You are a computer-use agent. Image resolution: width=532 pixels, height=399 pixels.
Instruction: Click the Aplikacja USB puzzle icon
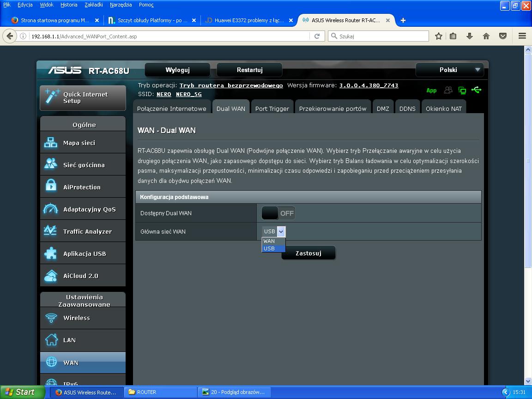(50, 254)
